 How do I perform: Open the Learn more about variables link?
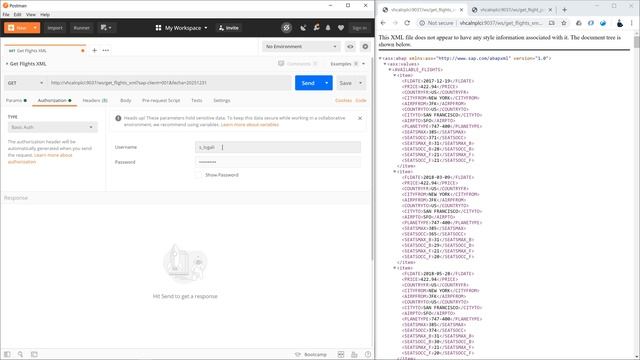coord(250,124)
